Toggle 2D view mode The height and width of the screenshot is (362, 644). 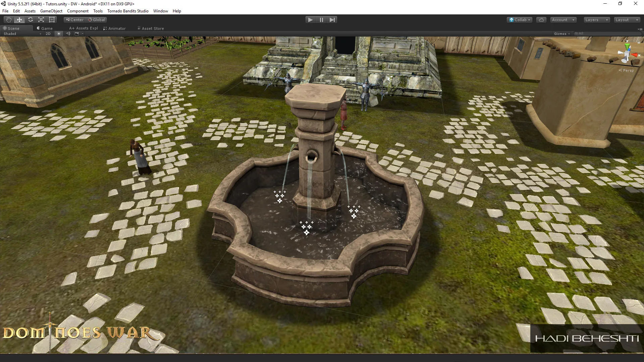[x=48, y=34]
